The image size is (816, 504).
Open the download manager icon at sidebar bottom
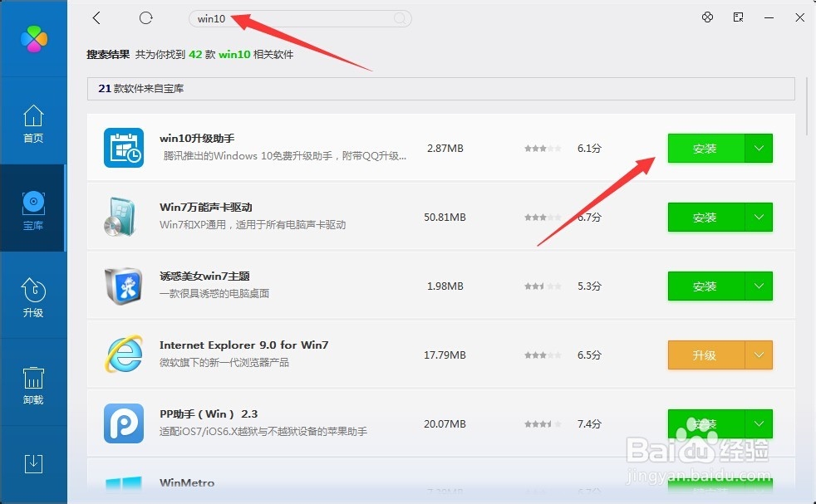click(33, 463)
